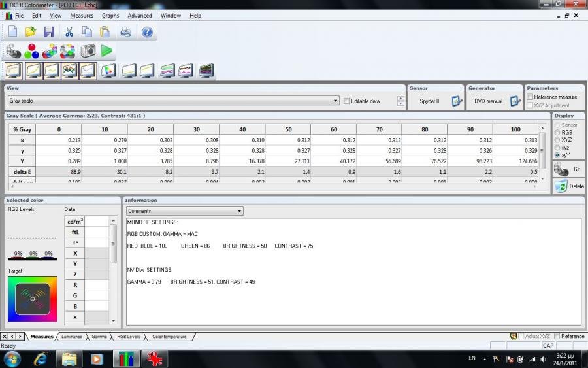Viewport: 588px width, 368px height.
Task: Open the Measures menu
Action: [82, 16]
